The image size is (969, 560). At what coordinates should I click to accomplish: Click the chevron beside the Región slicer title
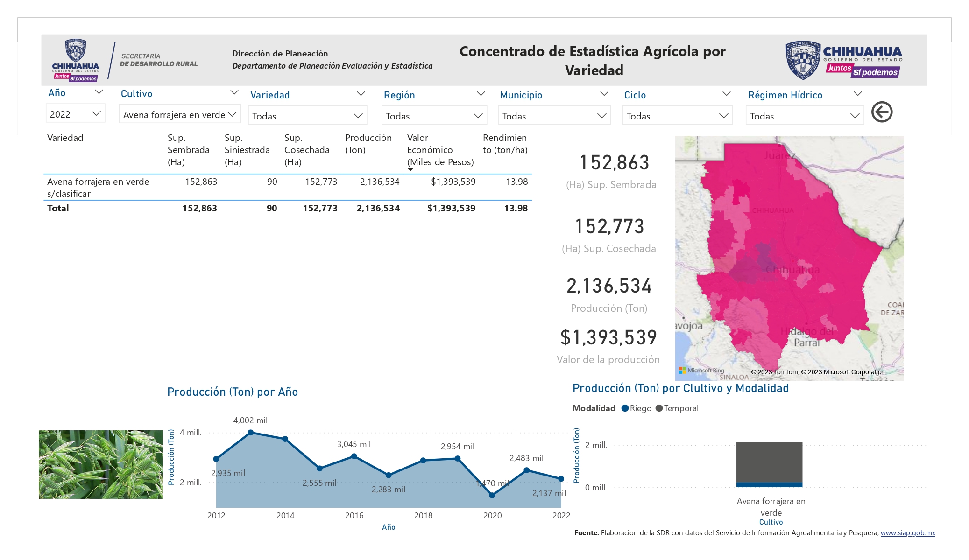click(481, 94)
